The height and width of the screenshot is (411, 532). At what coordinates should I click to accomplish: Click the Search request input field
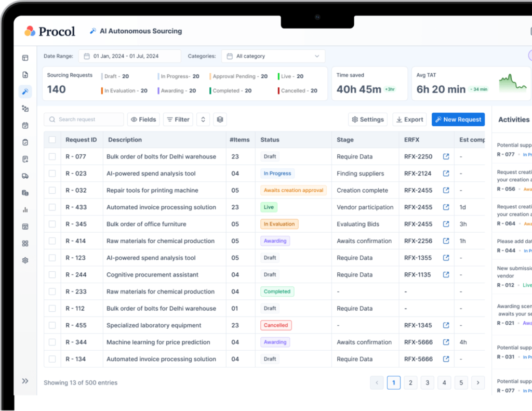coord(84,120)
